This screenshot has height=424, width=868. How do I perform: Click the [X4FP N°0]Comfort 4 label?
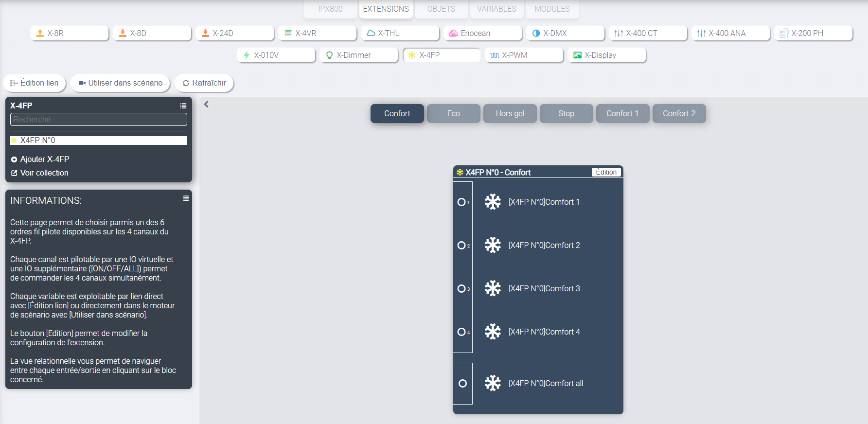[544, 332]
